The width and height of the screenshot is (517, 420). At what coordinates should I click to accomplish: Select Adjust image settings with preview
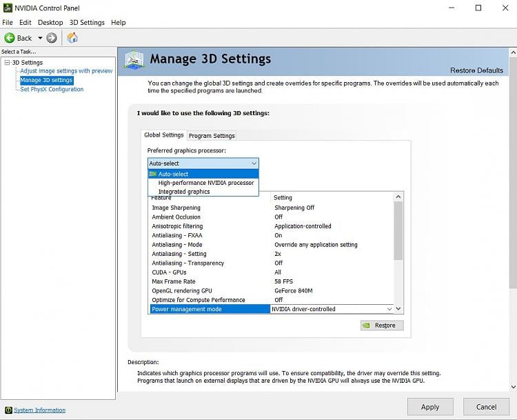click(66, 71)
